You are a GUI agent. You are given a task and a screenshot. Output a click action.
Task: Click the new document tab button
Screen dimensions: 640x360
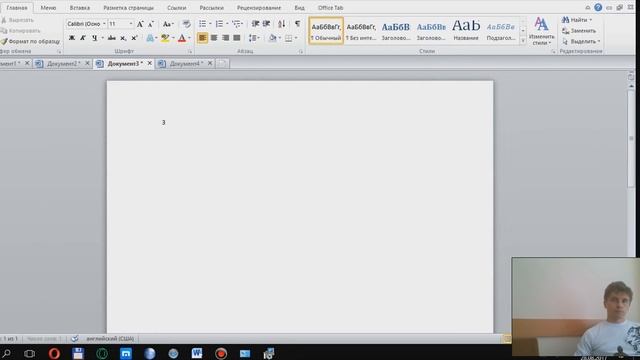coord(222,64)
